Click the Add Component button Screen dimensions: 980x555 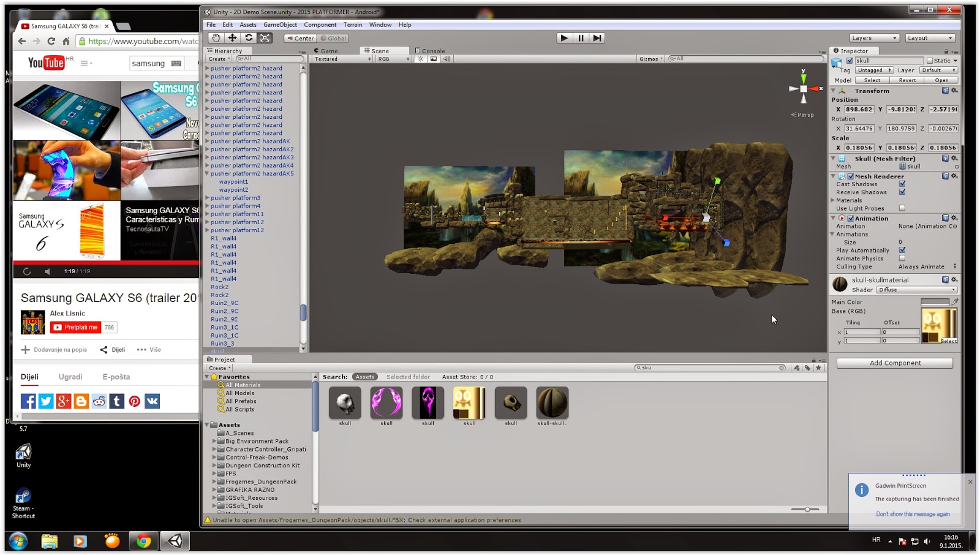click(x=895, y=363)
